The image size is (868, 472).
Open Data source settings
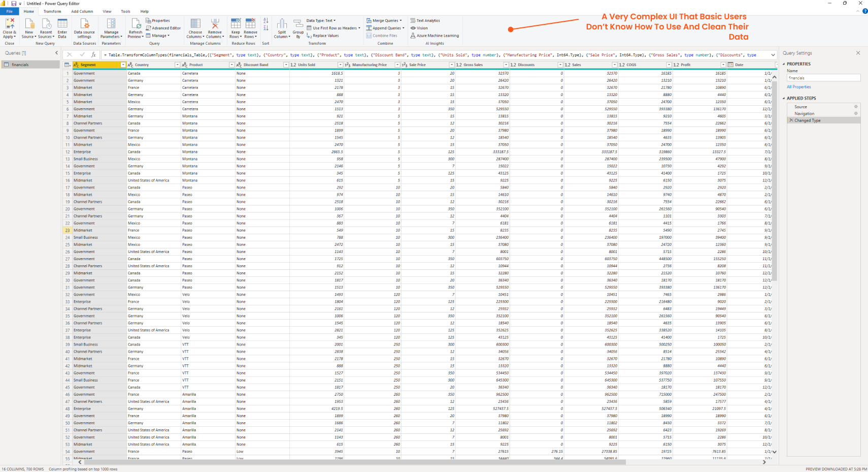click(84, 24)
